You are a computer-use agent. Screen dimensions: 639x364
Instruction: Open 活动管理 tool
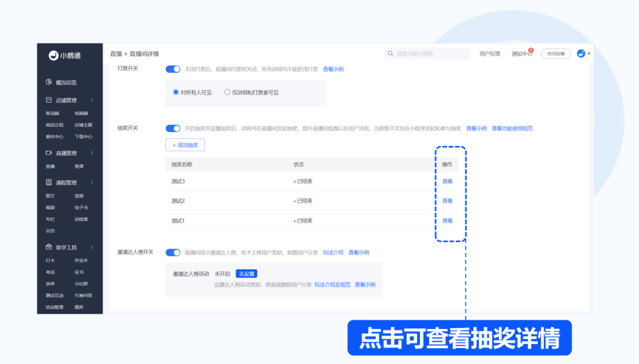[x=54, y=307]
